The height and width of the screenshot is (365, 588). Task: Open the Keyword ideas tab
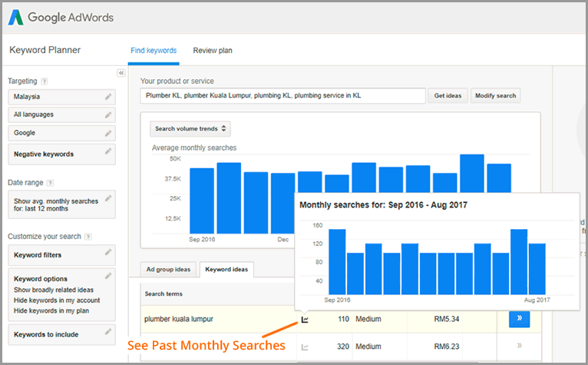[226, 269]
